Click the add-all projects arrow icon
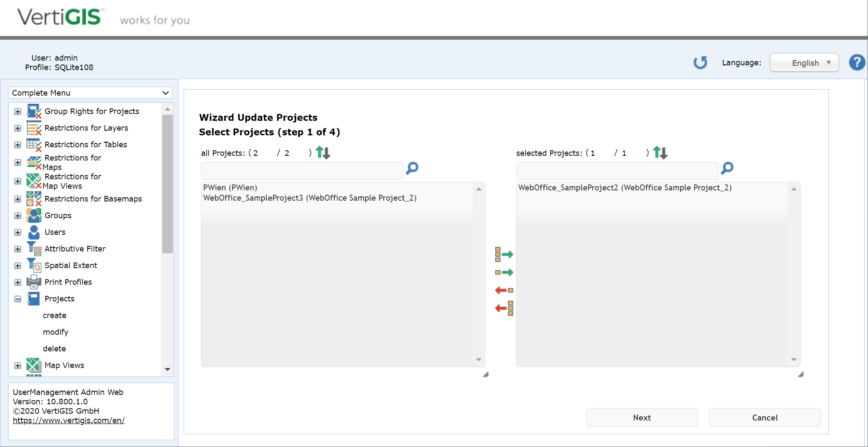Image resolution: width=868 pixels, height=447 pixels. 504,255
